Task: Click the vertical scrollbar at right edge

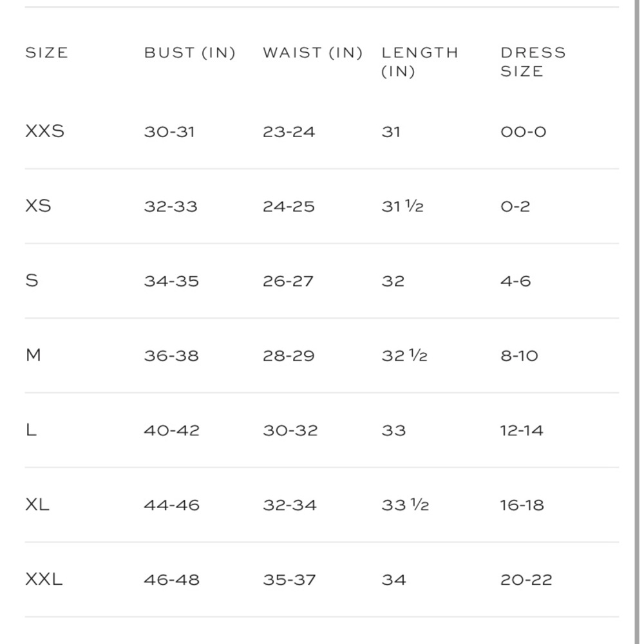Action: tap(637, 322)
